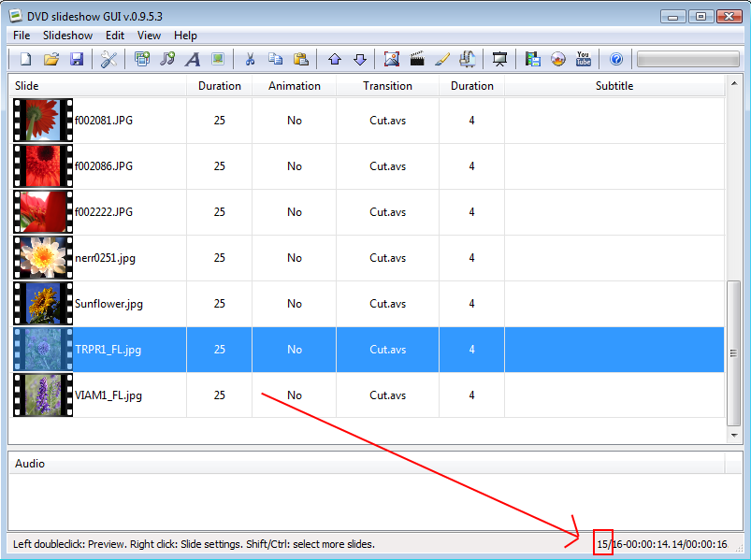Paste slides clipboard icon
Image resolution: width=751 pixels, height=560 pixels.
(x=301, y=59)
